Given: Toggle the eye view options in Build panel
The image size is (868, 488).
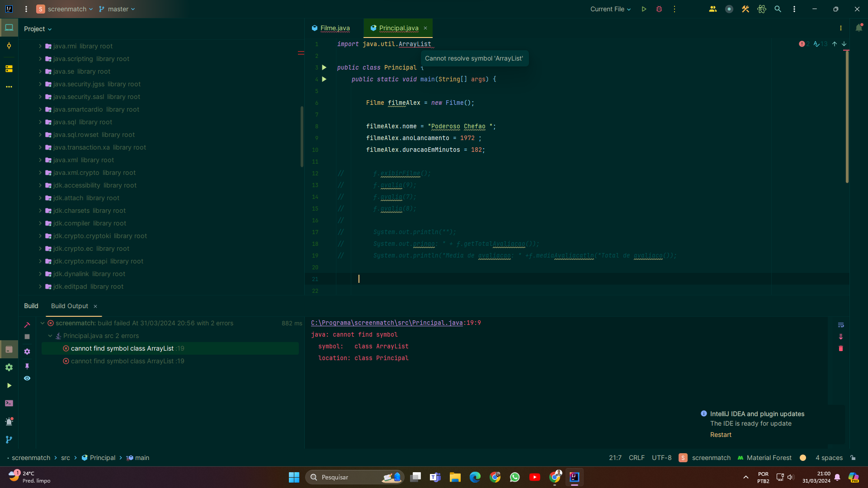Looking at the screenshot, I should [27, 378].
